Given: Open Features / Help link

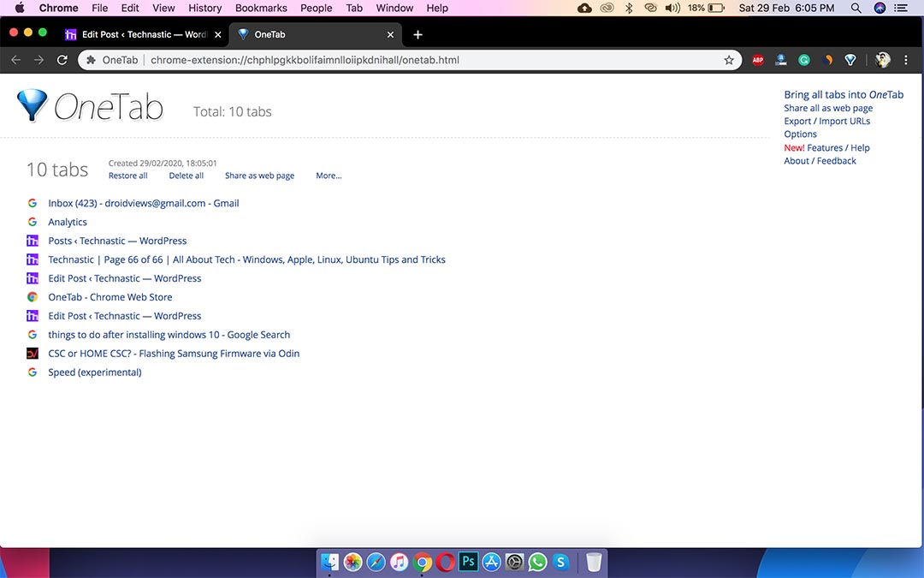Looking at the screenshot, I should point(838,148).
